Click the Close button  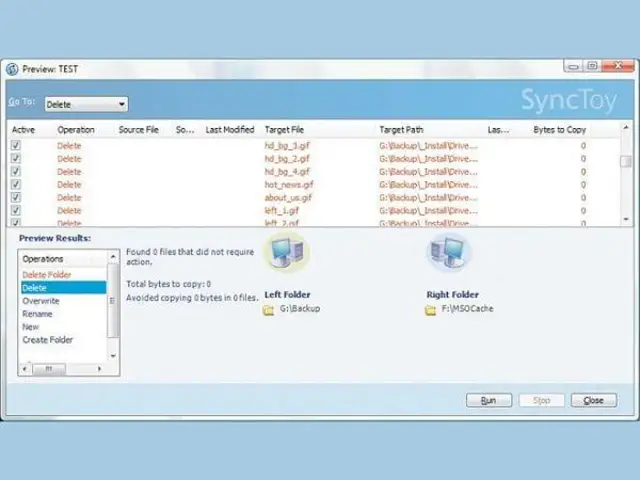(x=594, y=400)
